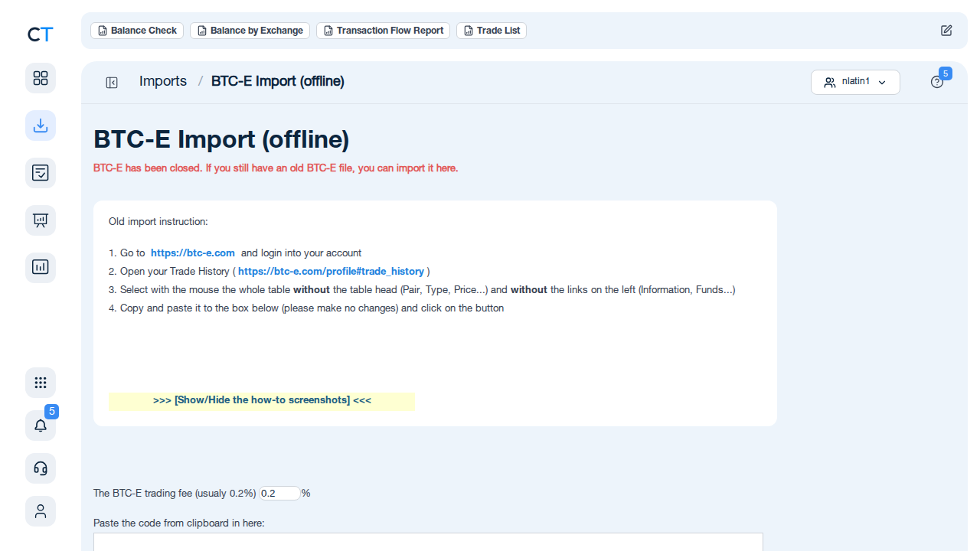Open the user profile icon in sidebar
Image resolution: width=980 pixels, height=551 pixels.
tap(41, 511)
